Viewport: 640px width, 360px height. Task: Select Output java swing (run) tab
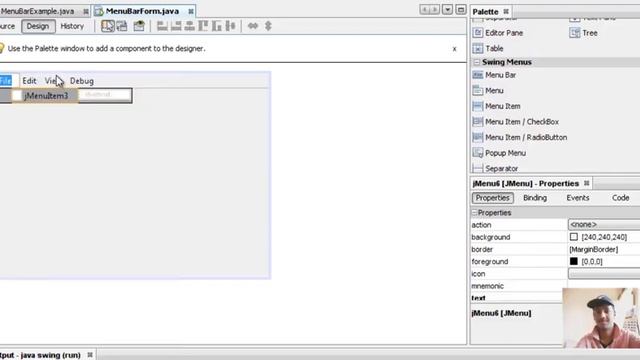point(41,355)
